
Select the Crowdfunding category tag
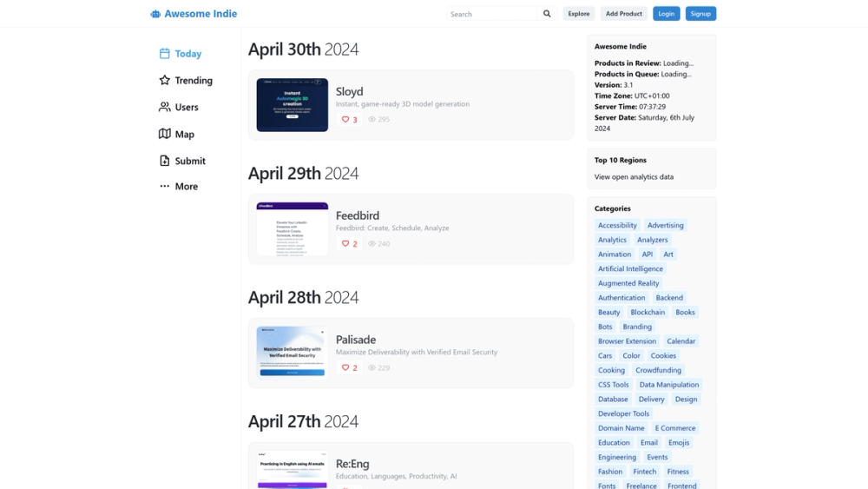point(658,370)
